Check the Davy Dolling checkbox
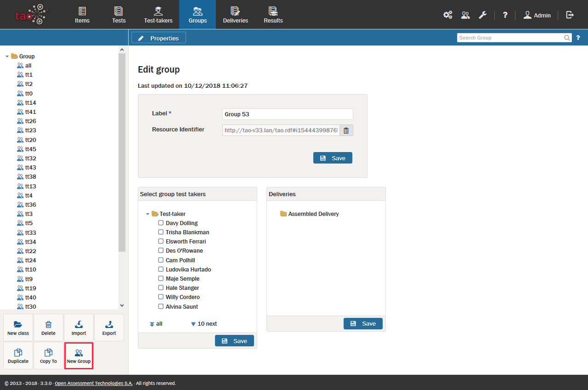 pos(161,223)
